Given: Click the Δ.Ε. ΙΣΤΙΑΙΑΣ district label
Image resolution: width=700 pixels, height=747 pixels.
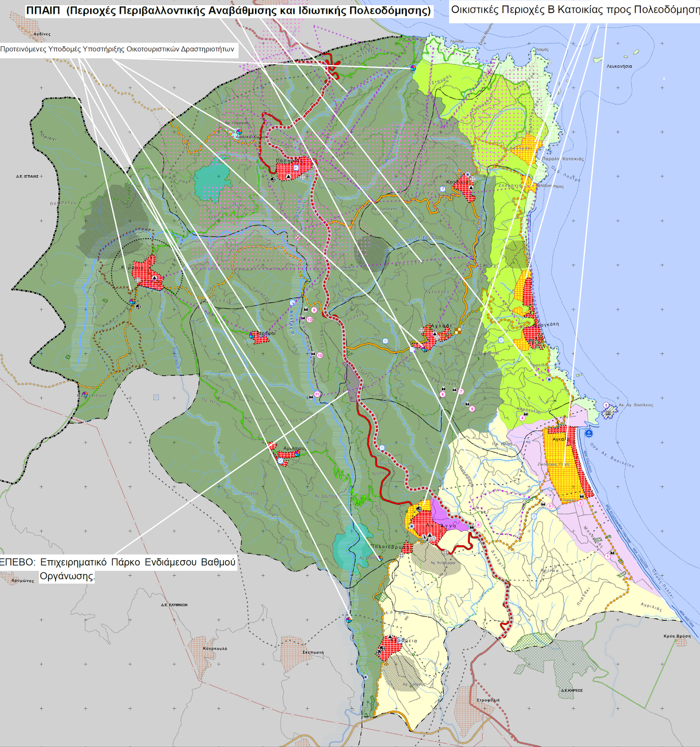Looking at the screenshot, I should (27, 176).
